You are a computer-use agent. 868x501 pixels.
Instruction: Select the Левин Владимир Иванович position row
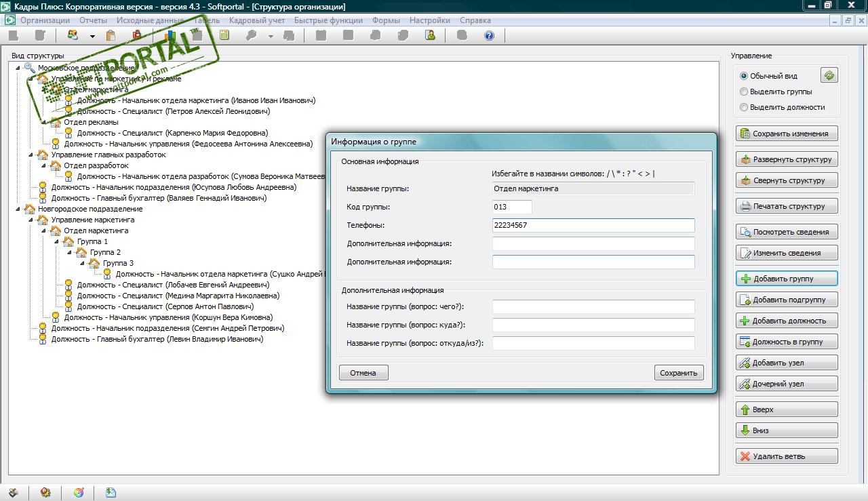(x=157, y=339)
